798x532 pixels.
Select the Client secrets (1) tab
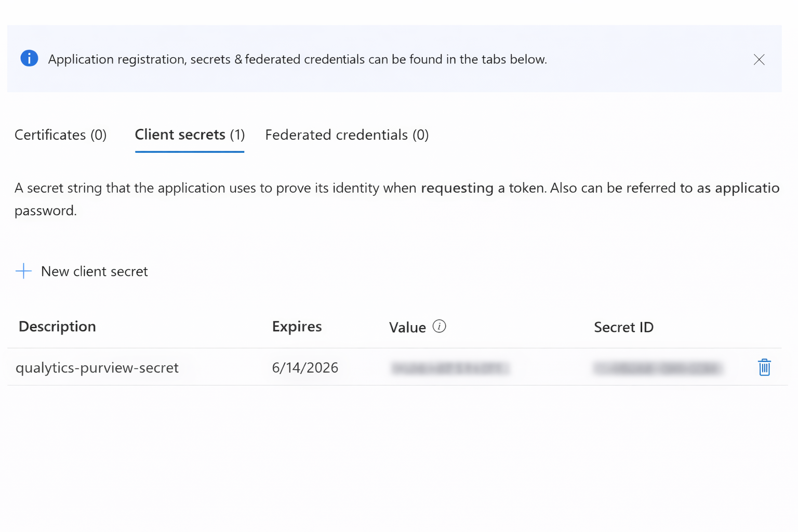point(190,135)
